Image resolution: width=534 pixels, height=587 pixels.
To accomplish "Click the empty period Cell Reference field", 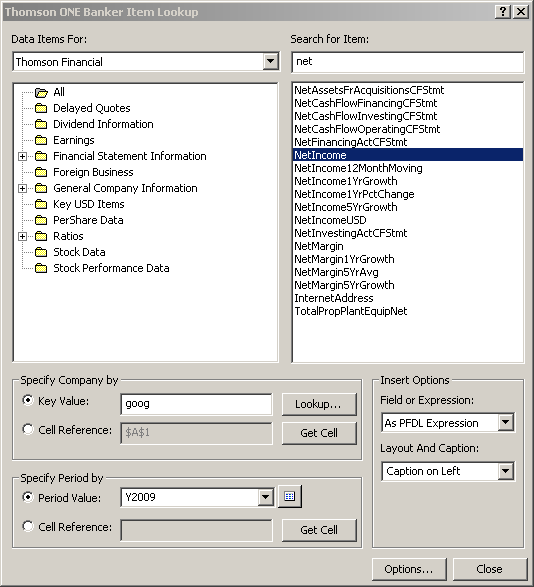I will pos(196,530).
